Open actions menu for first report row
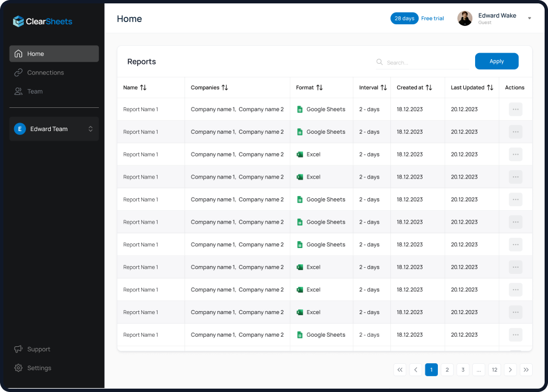 pyautogui.click(x=515, y=110)
